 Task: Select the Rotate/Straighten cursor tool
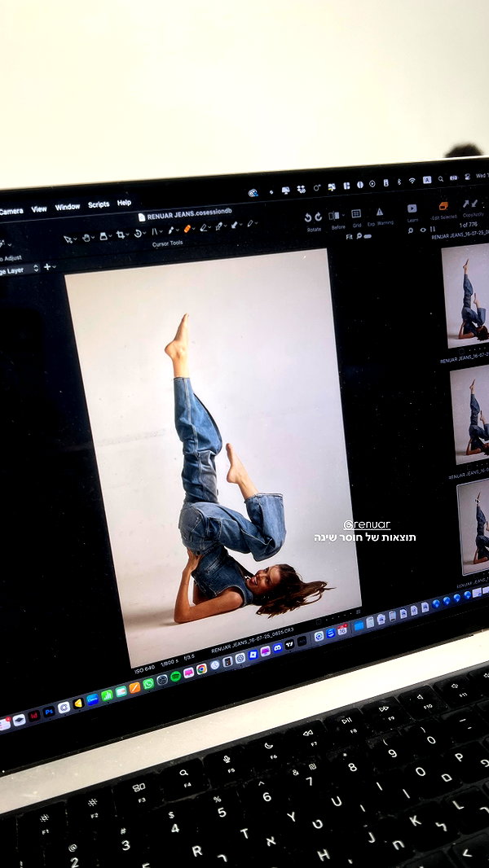pos(138,234)
